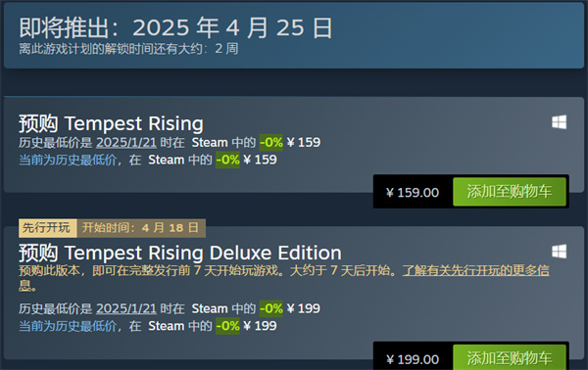Select the 先行开玩 advanced access badge
The image size is (588, 370).
[x=48, y=228]
